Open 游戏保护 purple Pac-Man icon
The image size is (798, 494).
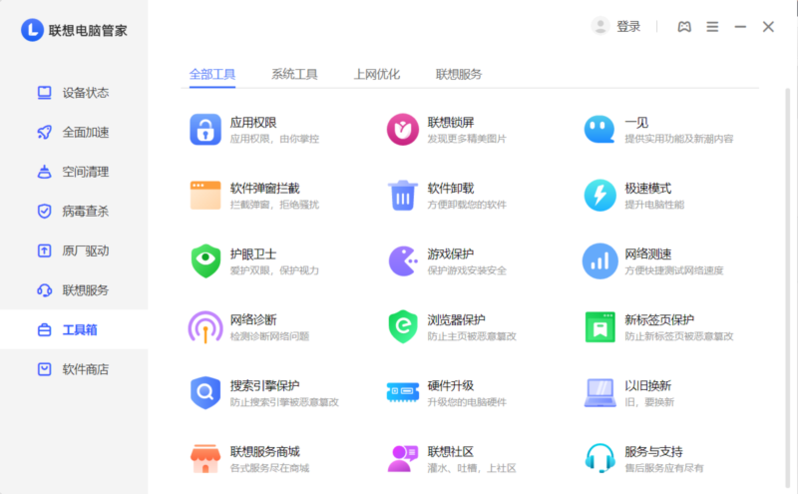tap(404, 261)
